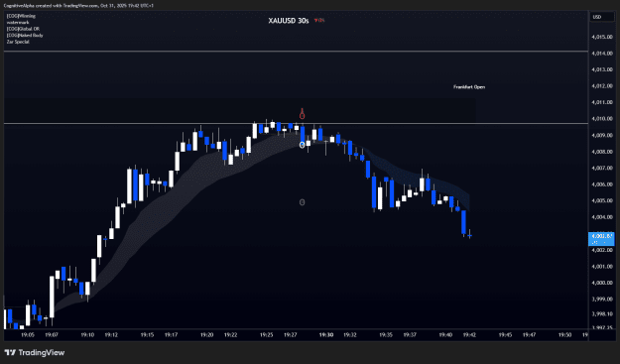The width and height of the screenshot is (620, 364).
Task: Select the [COG]Naked Body indicator label
Action: [x=25, y=35]
